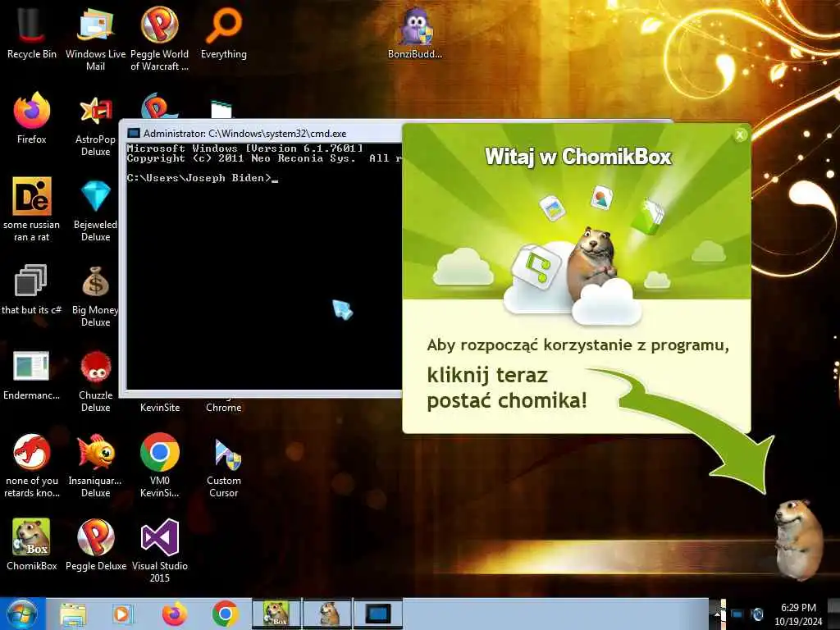Click the hamster character on desktop
Viewport: 840px width, 630px height.
pyautogui.click(x=799, y=539)
